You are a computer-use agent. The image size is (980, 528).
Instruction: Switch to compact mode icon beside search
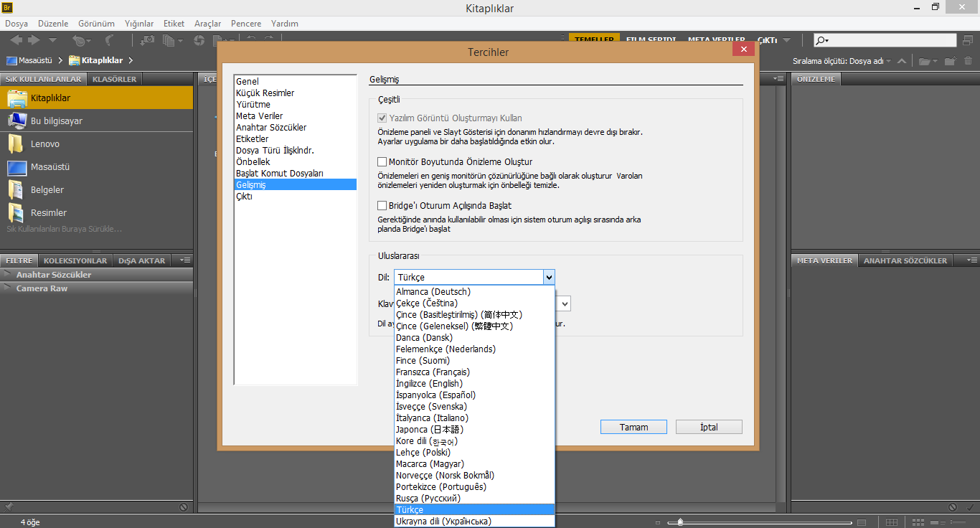click(x=968, y=40)
